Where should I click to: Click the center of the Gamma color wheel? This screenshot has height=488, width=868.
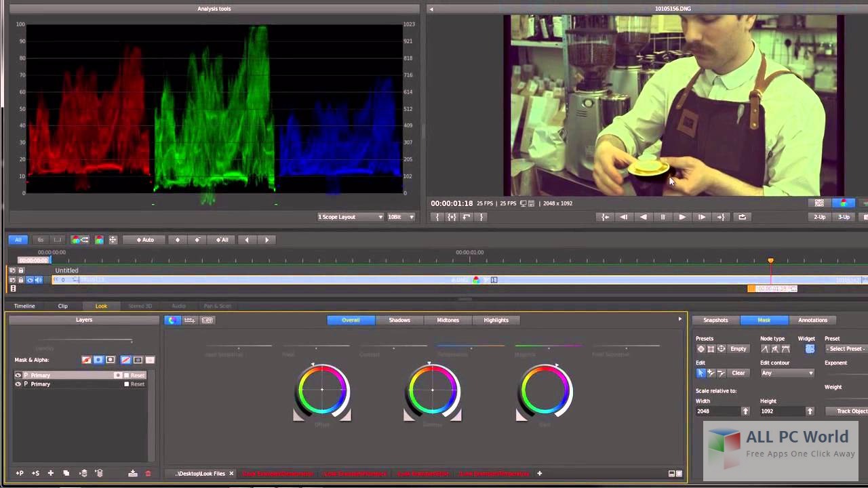click(x=432, y=390)
